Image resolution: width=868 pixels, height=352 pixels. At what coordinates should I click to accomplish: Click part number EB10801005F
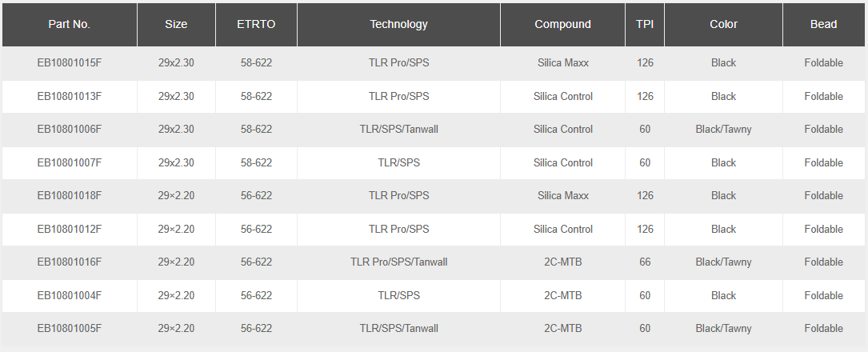point(70,328)
